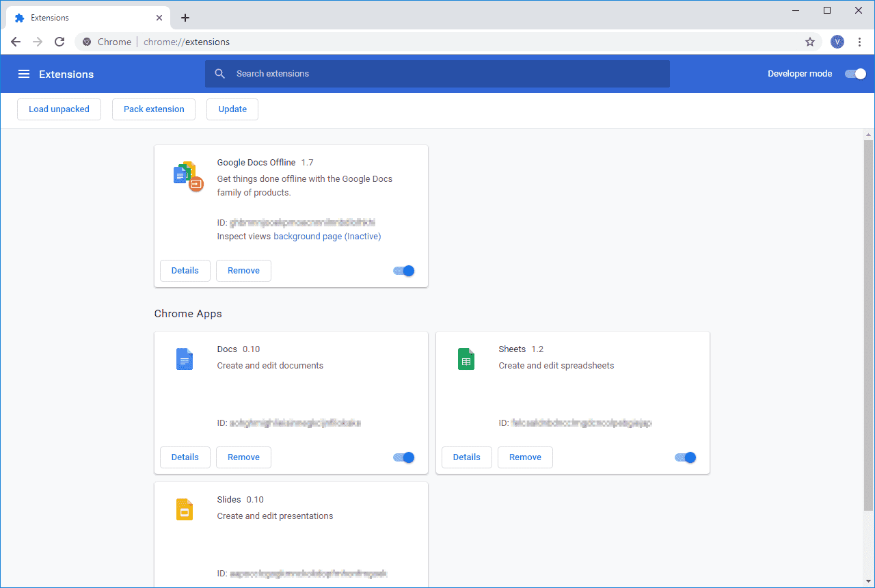Click 'Create and edit documents' description
Image resolution: width=875 pixels, height=588 pixels.
270,366
